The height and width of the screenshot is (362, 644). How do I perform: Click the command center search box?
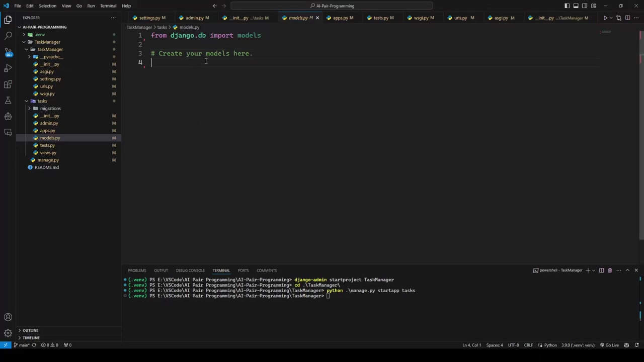click(332, 6)
